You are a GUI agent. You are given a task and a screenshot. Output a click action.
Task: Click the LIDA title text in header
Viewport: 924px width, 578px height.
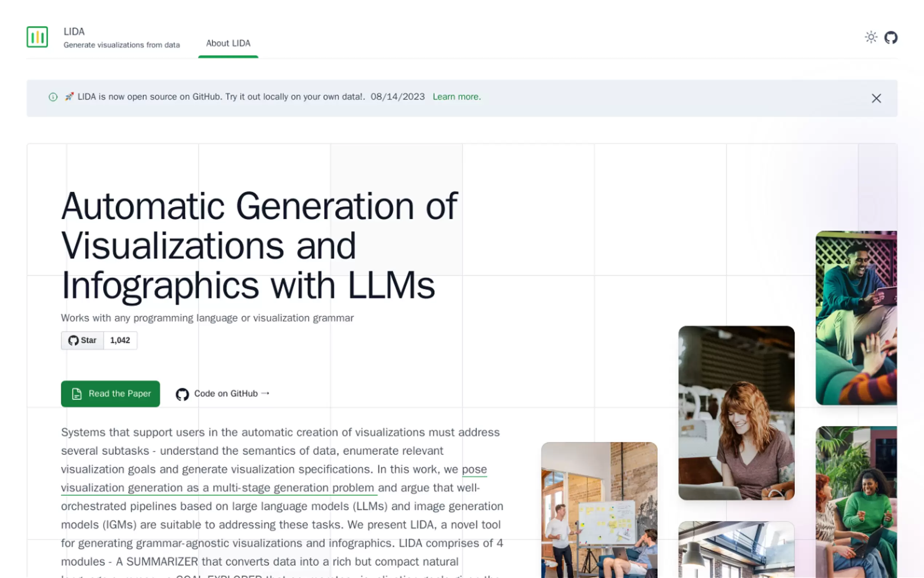pyautogui.click(x=74, y=31)
